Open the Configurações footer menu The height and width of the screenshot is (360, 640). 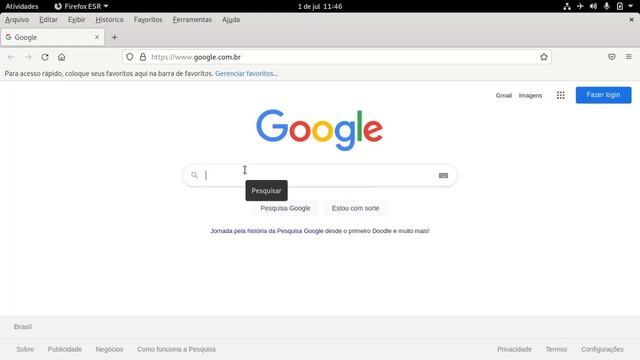[x=602, y=349]
